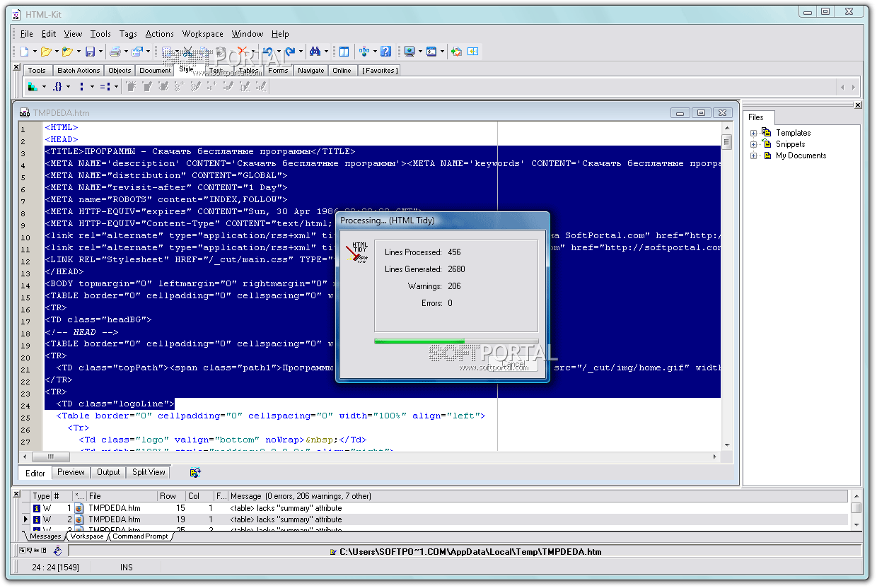The height and width of the screenshot is (588, 877).
Task: Switch to the Navigate toolbar tab
Action: point(310,70)
